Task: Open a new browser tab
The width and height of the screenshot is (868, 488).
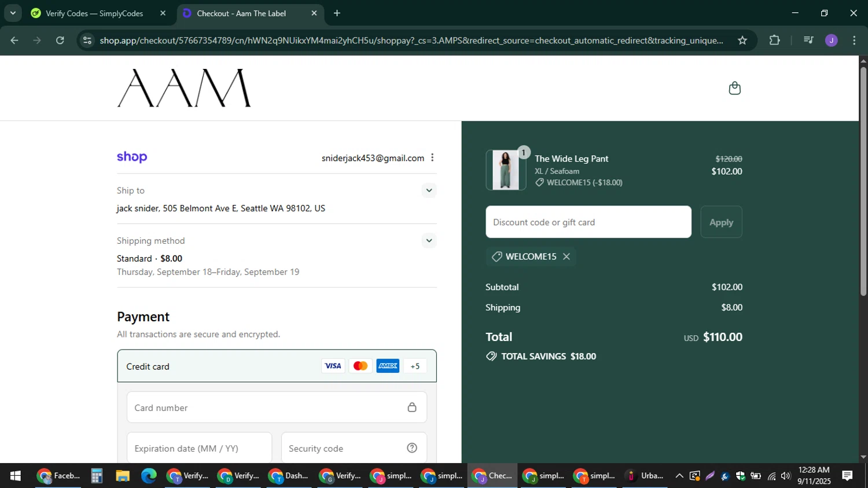Action: click(x=337, y=13)
